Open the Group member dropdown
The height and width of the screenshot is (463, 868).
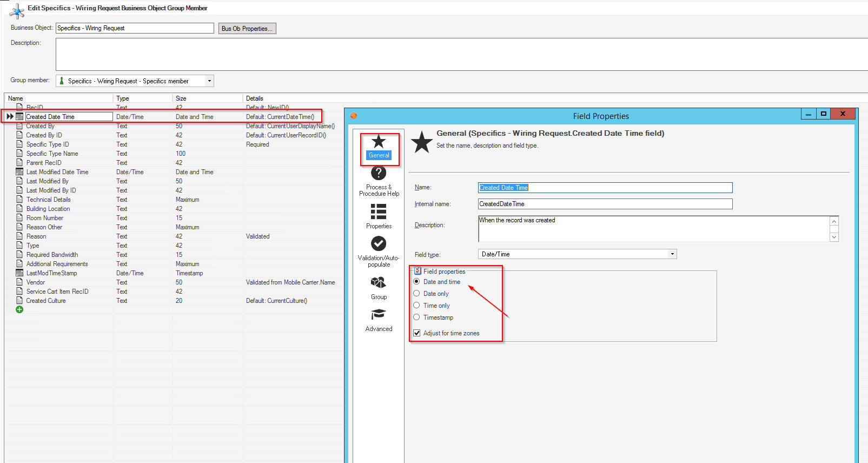[x=209, y=81]
